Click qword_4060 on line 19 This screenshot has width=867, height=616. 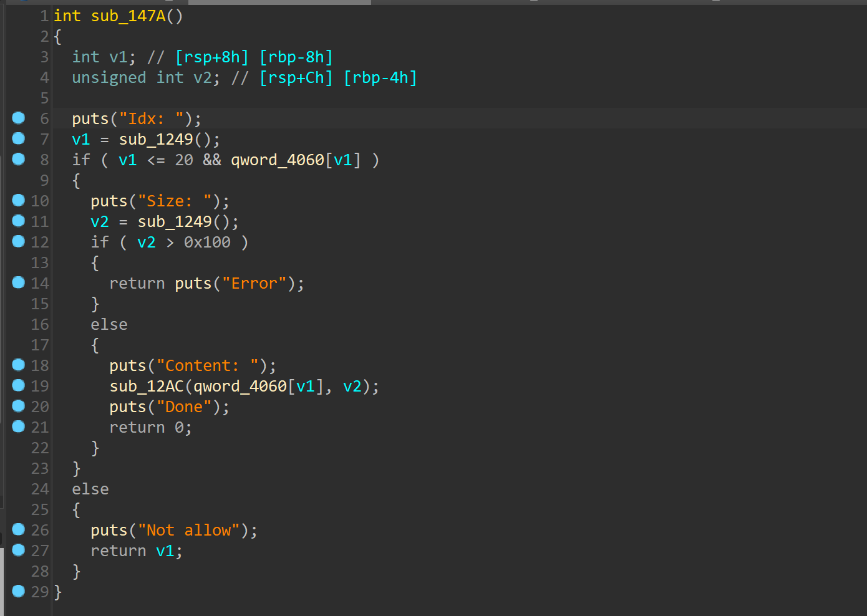pyautogui.click(x=240, y=387)
